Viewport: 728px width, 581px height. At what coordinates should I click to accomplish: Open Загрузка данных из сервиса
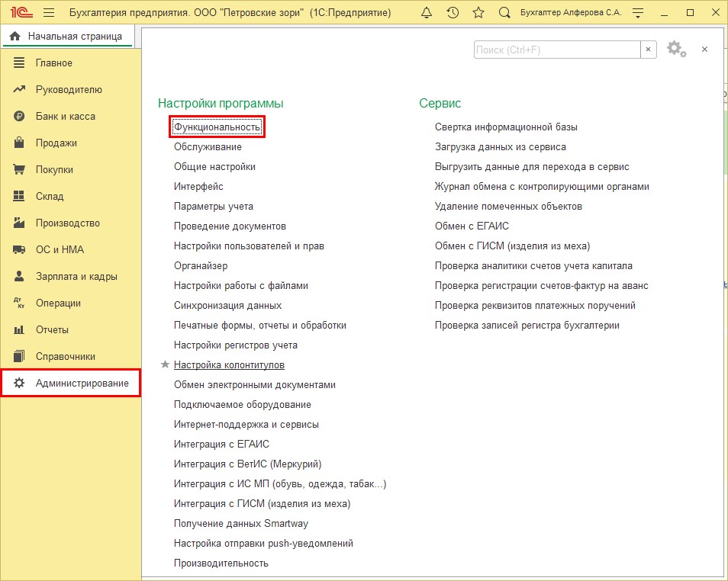(x=500, y=146)
